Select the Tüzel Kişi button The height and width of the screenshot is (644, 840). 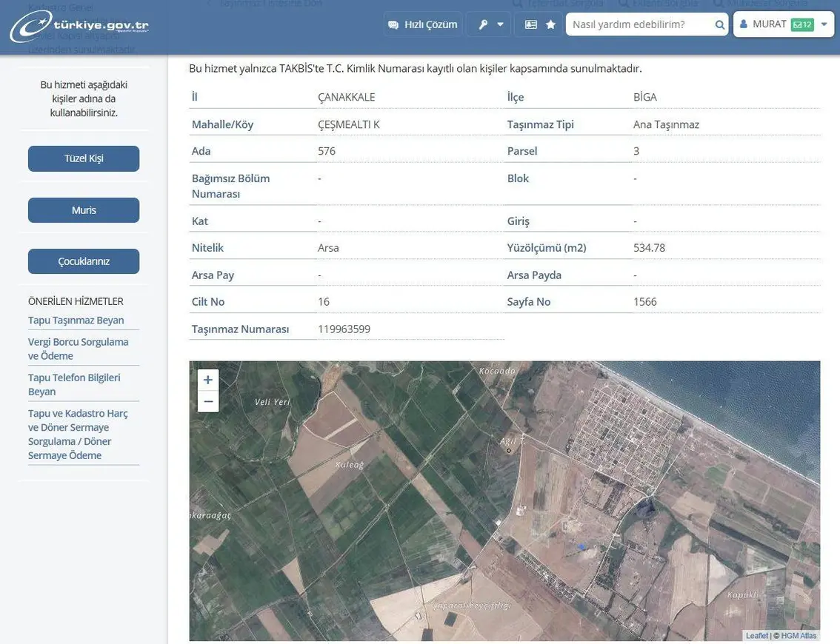pyautogui.click(x=84, y=158)
